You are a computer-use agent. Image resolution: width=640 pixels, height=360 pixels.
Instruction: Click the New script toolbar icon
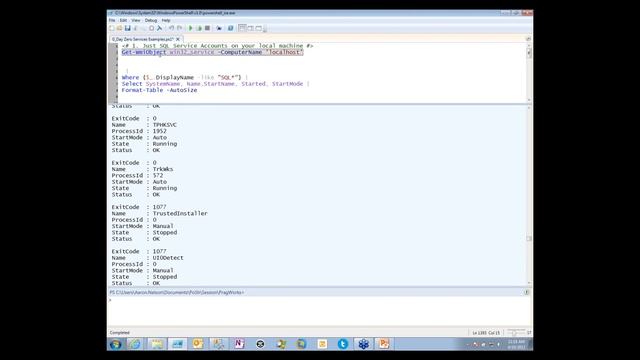coord(112,28)
